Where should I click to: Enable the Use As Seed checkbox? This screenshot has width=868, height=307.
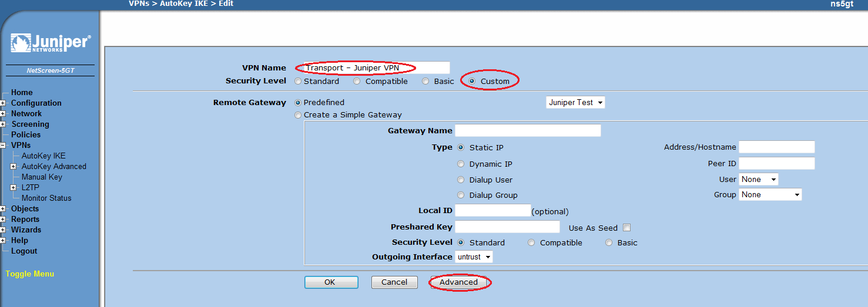627,228
